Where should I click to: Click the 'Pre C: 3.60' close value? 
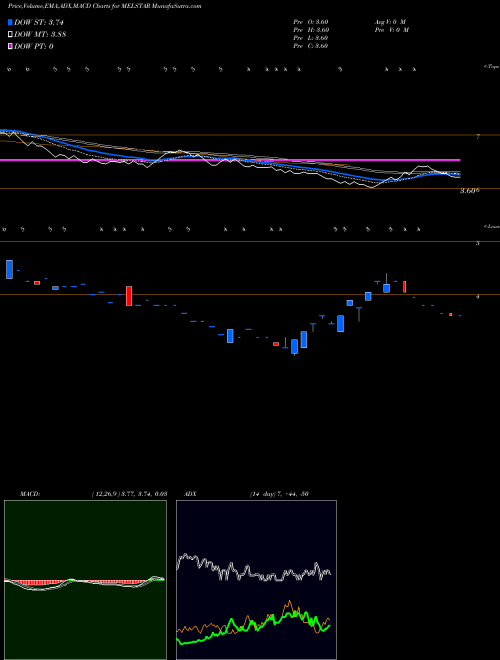(x=311, y=46)
